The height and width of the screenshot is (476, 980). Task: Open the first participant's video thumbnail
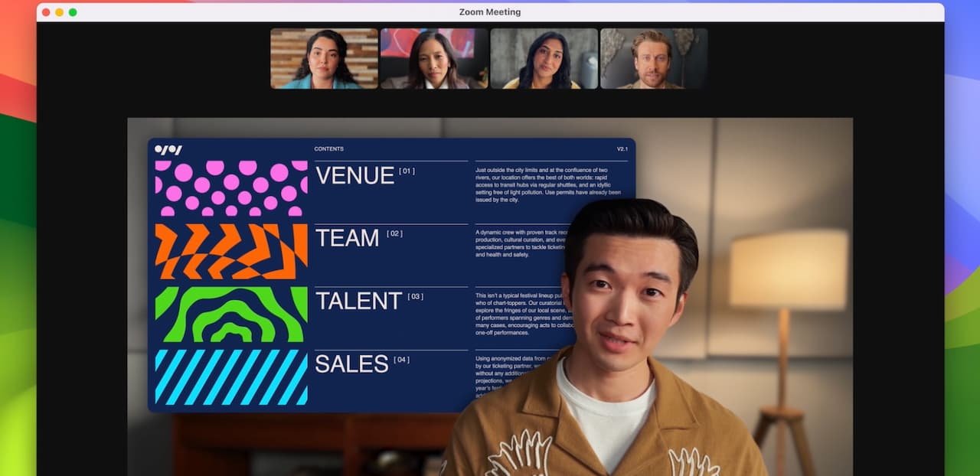point(323,57)
